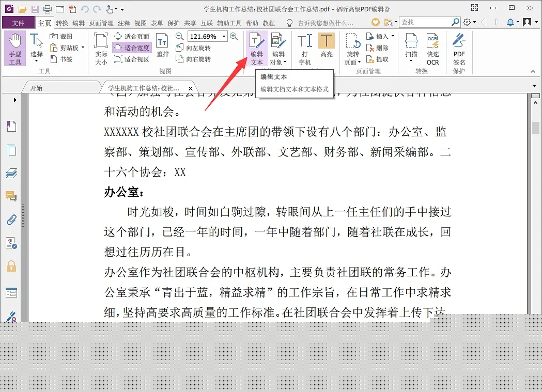The image size is (542, 392).
Task: Open the zoom percentage dropdown
Action: click(224, 36)
